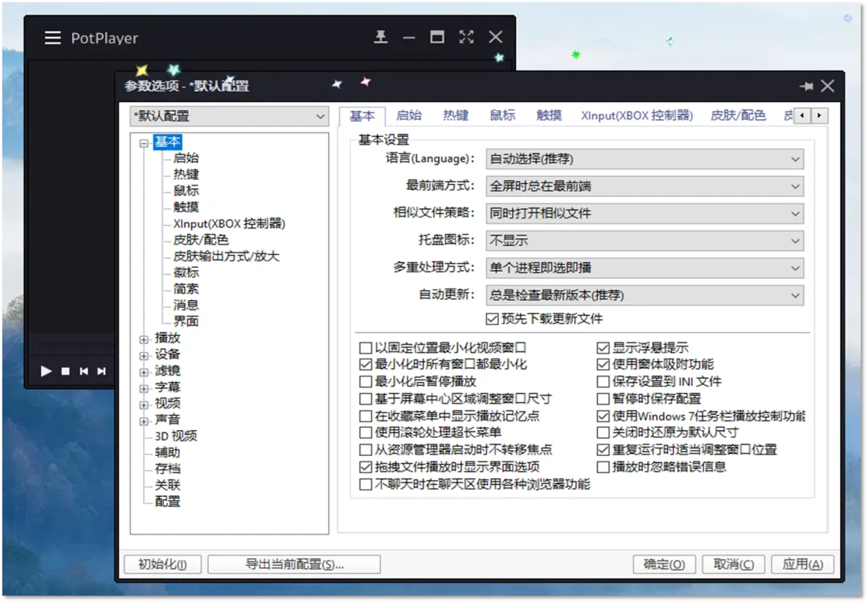
Task: Toggle PotPlayer fullscreen mode icon
Action: click(x=466, y=37)
